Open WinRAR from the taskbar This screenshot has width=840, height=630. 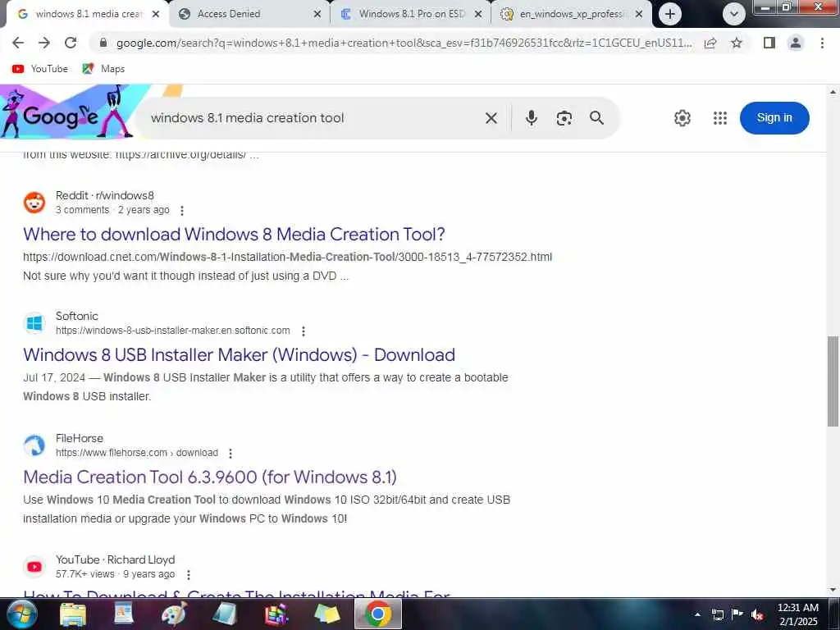pos(277,614)
